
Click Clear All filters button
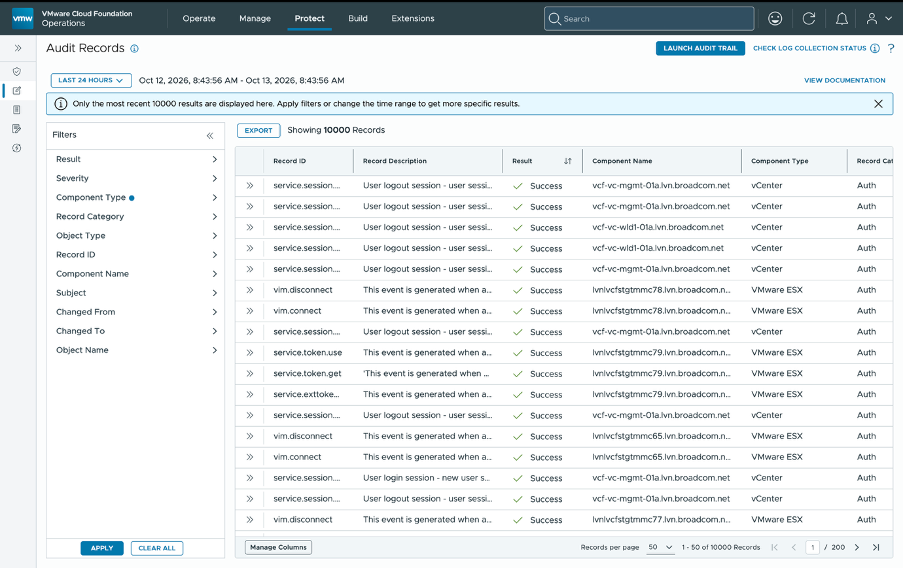point(157,548)
